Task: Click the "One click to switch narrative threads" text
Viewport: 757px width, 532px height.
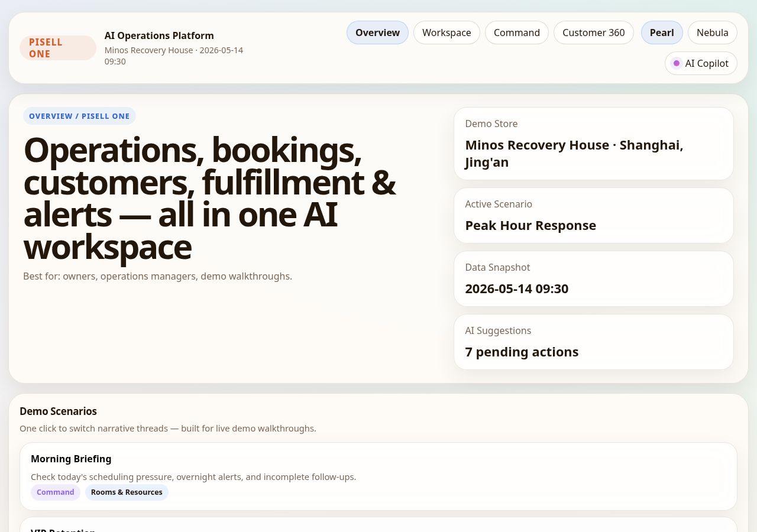Action: pyautogui.click(x=168, y=428)
